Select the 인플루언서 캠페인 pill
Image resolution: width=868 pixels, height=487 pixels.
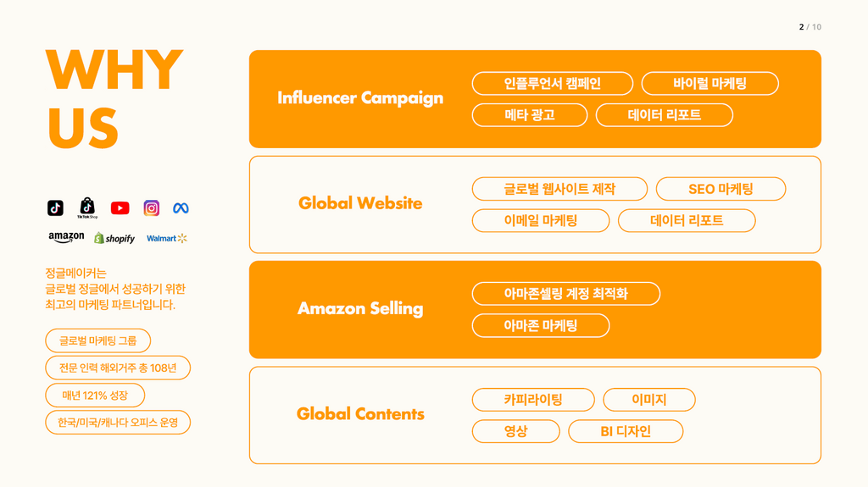[553, 84]
